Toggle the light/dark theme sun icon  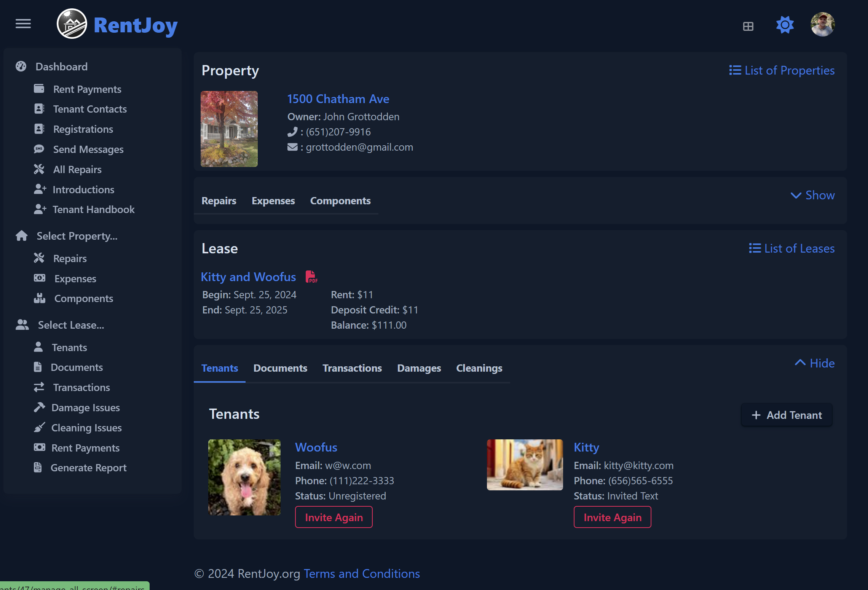(785, 25)
